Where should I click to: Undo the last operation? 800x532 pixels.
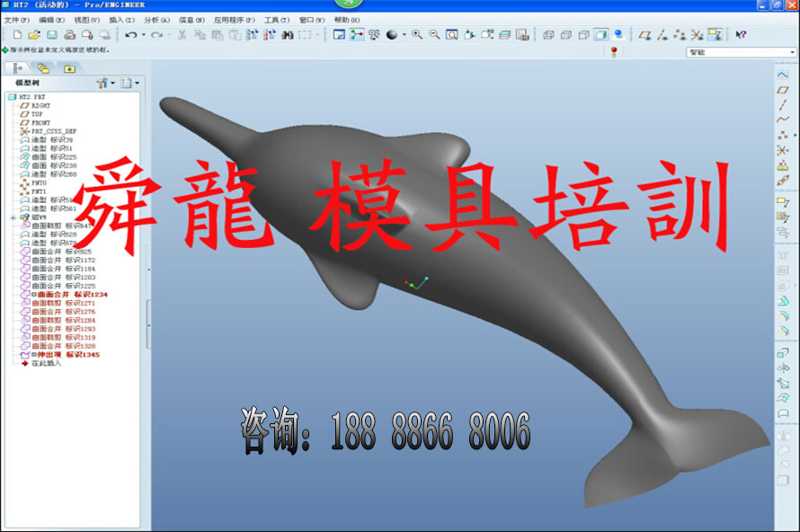(131, 35)
